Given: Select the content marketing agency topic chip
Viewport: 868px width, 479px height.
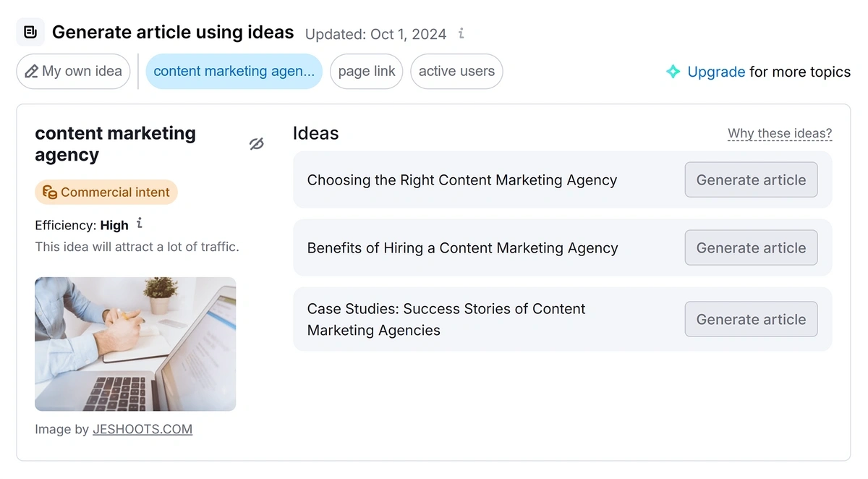Looking at the screenshot, I should (234, 72).
